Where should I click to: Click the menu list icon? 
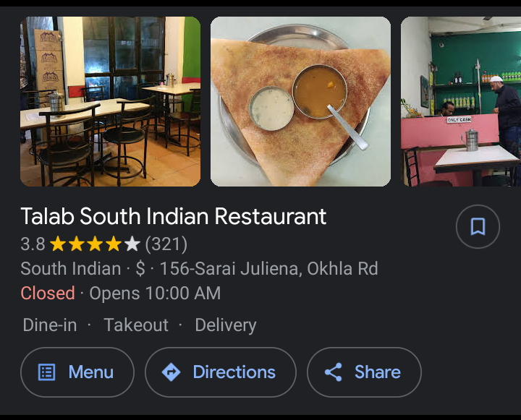click(x=47, y=372)
